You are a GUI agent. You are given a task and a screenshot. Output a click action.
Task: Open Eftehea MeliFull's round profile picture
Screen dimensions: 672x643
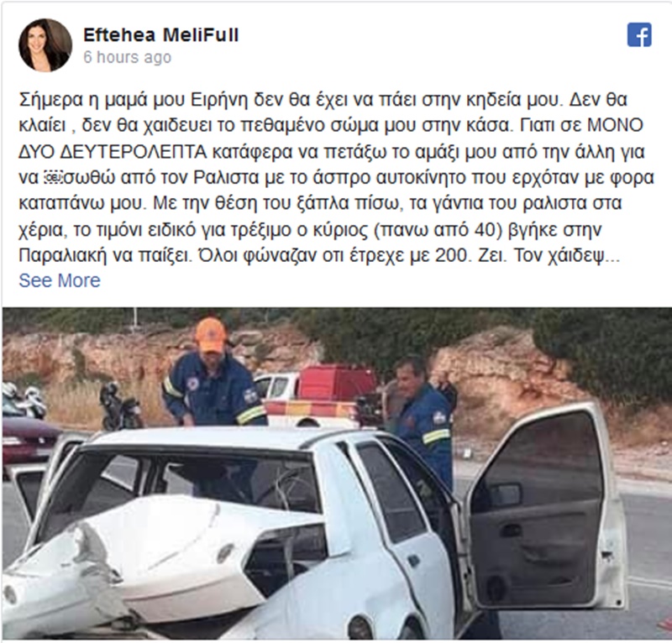click(45, 45)
